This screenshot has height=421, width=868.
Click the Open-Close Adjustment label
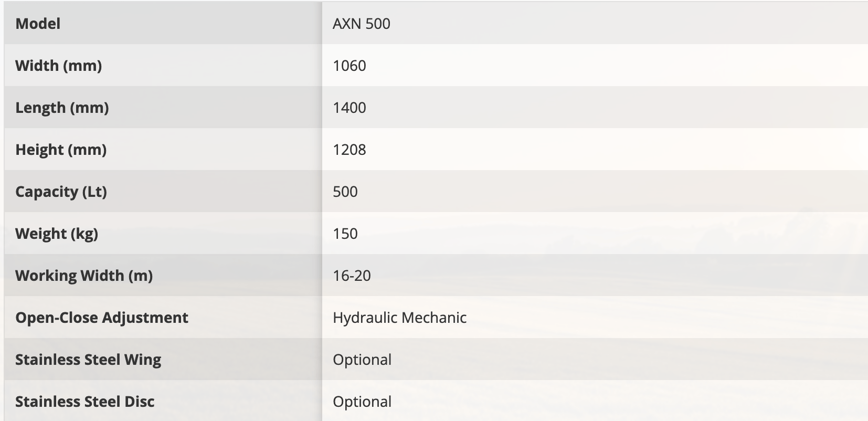tap(101, 318)
